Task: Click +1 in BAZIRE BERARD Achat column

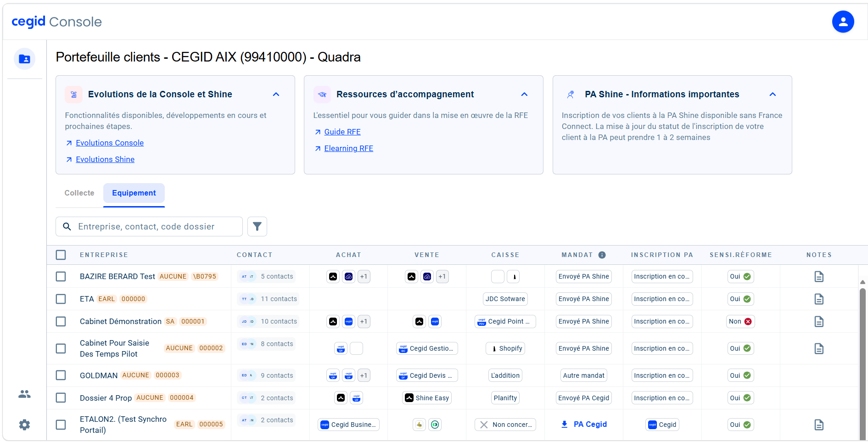Action: point(364,276)
